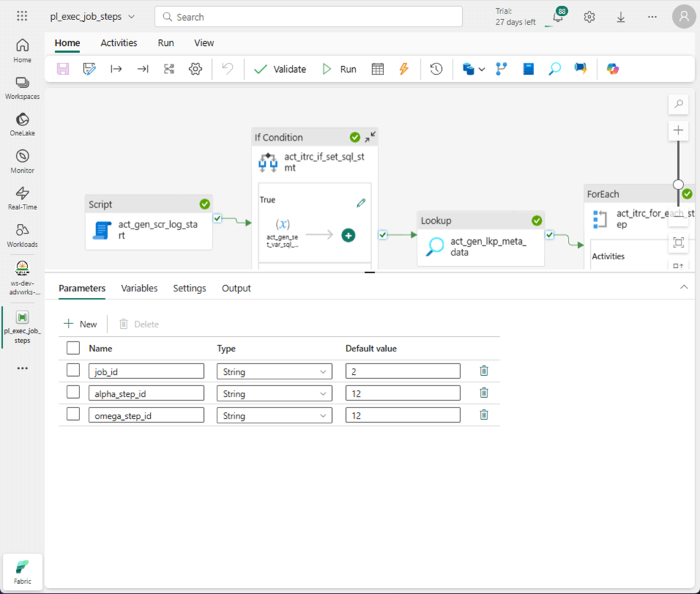Click the schedule calendar icon
Screen dimensions: 700x594
click(377, 69)
